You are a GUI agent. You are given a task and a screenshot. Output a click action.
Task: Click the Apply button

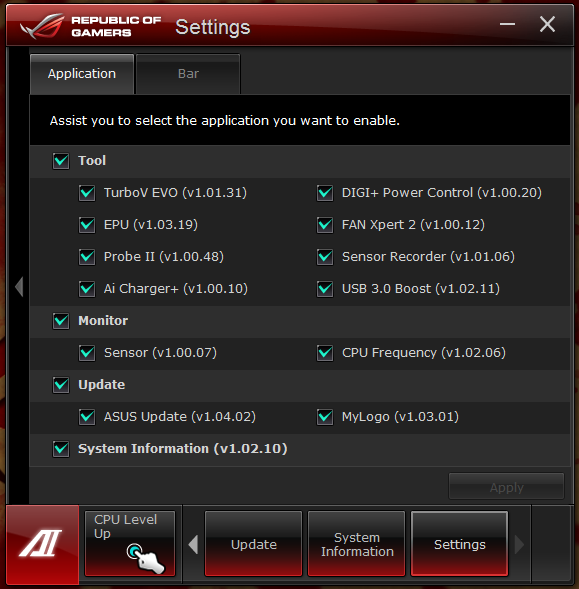coord(506,487)
